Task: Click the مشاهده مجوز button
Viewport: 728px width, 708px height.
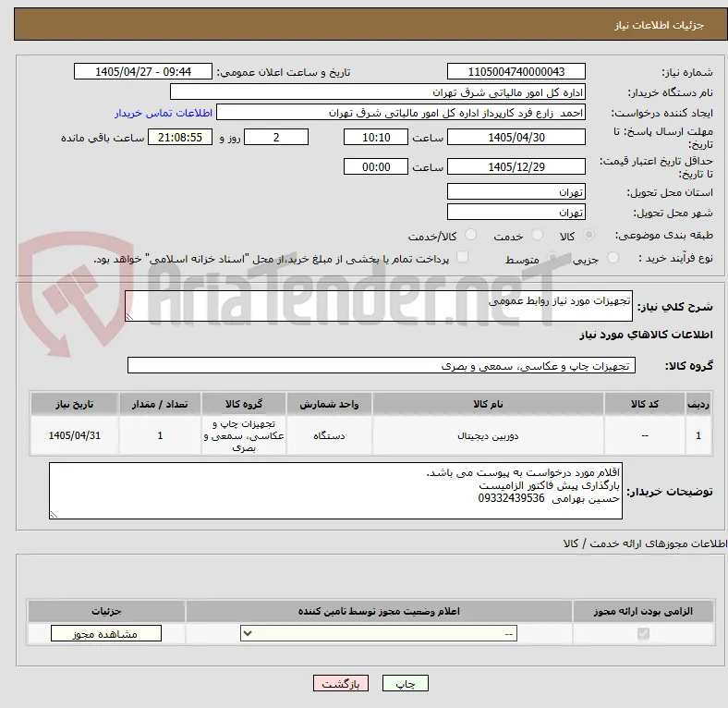Action: [106, 634]
